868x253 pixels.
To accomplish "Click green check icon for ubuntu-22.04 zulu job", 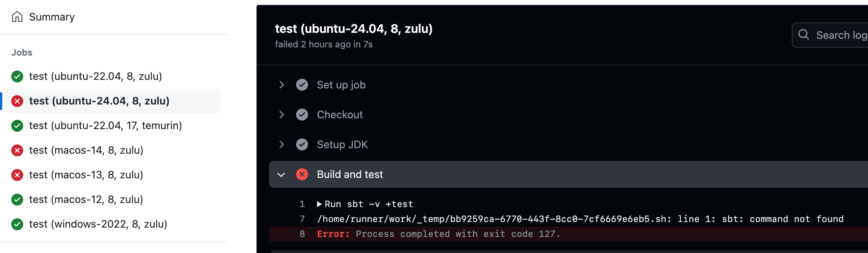I will coord(17,76).
